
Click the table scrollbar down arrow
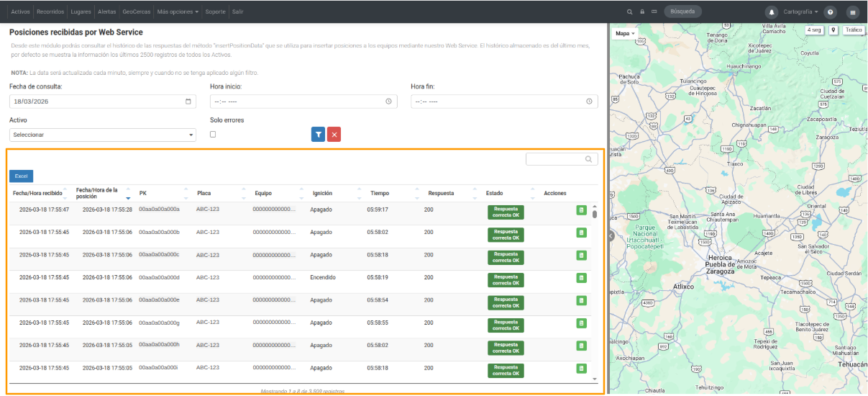(x=595, y=378)
